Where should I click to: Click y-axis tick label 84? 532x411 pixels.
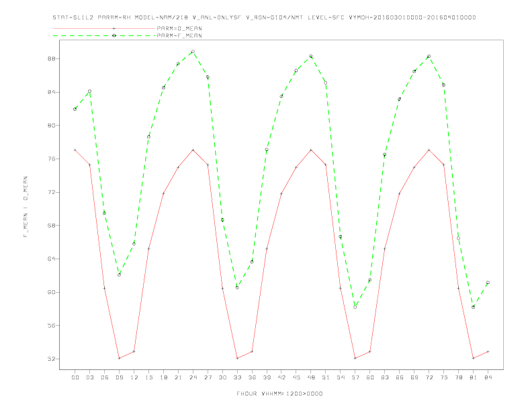[x=51, y=92]
